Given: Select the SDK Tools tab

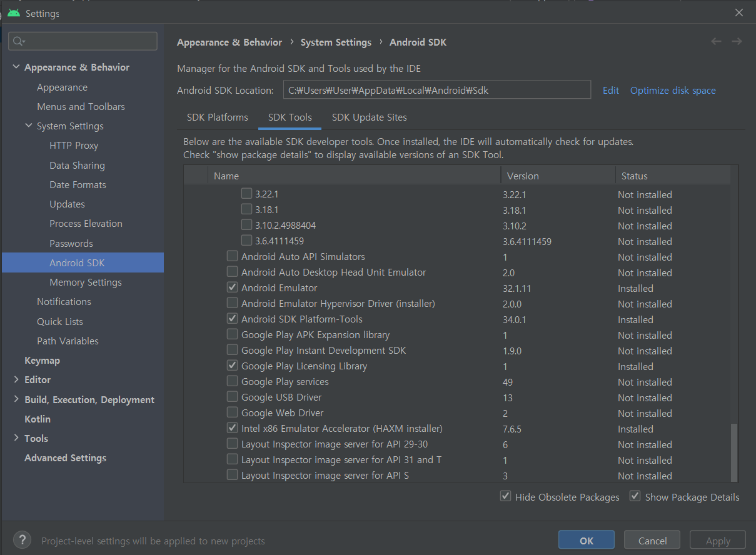Looking at the screenshot, I should tap(290, 117).
